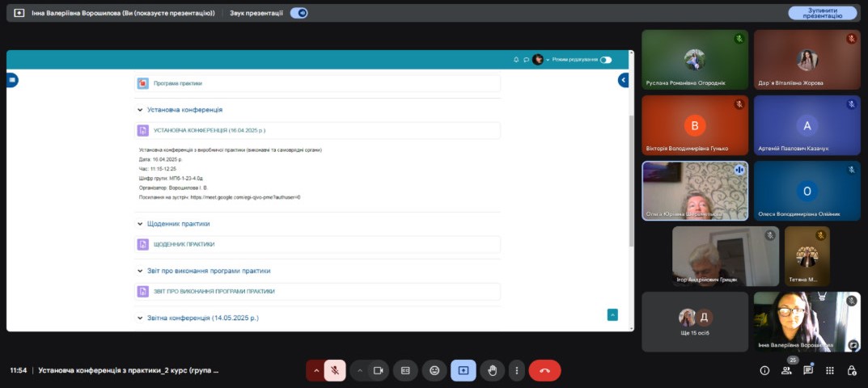Turn on the camera

[x=378, y=370]
